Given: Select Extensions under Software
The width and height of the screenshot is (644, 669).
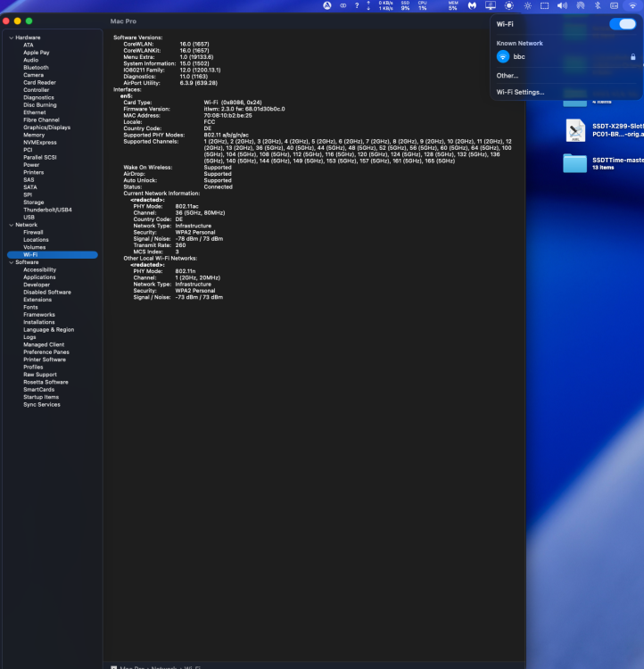Looking at the screenshot, I should coord(37,300).
